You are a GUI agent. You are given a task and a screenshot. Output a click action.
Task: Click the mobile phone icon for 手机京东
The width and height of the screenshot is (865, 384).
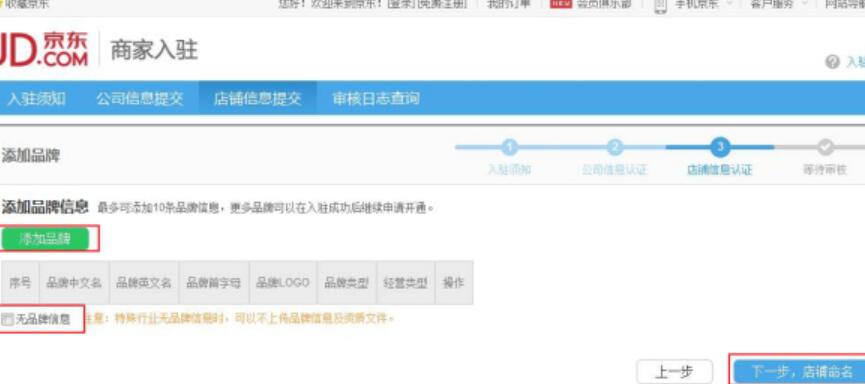(660, 5)
